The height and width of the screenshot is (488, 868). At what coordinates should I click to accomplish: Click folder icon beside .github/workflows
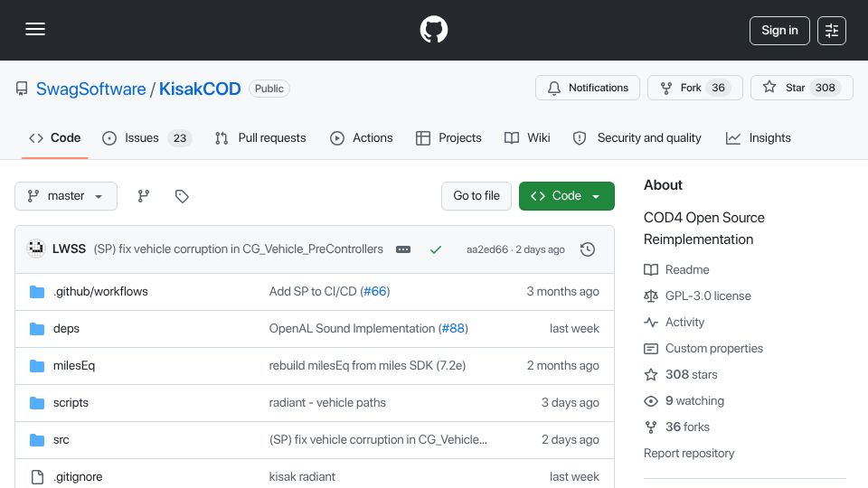point(37,292)
